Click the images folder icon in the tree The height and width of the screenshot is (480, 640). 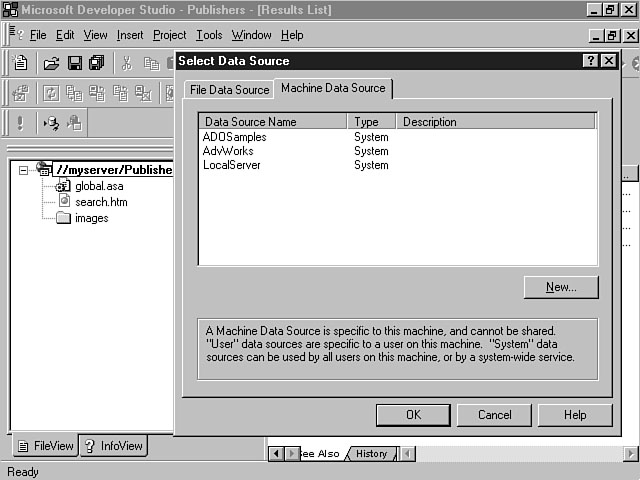click(x=63, y=218)
